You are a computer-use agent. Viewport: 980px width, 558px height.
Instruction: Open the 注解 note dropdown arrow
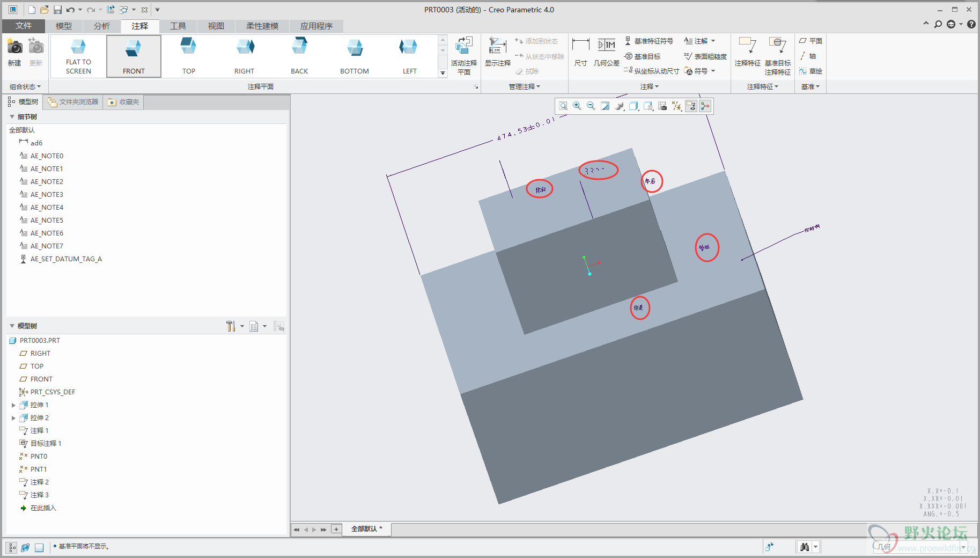[x=713, y=41]
